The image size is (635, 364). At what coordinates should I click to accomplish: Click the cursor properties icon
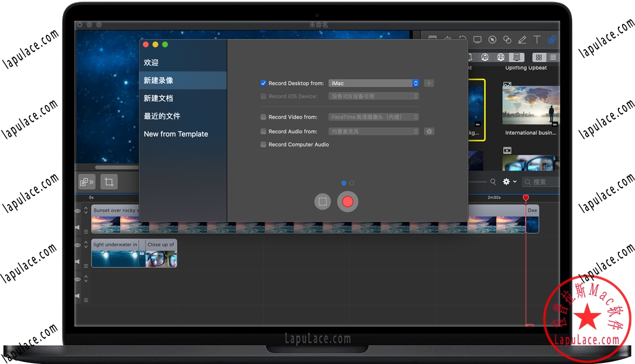492,40
